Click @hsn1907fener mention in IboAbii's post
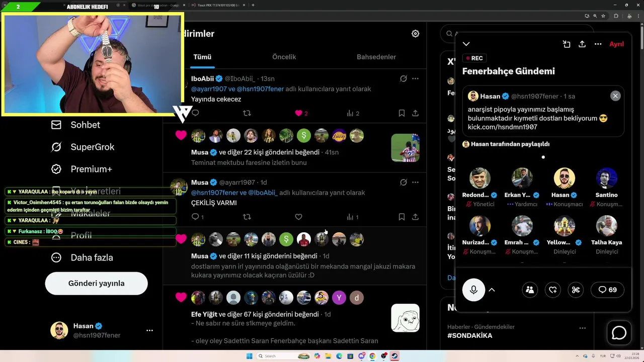 [x=260, y=89]
